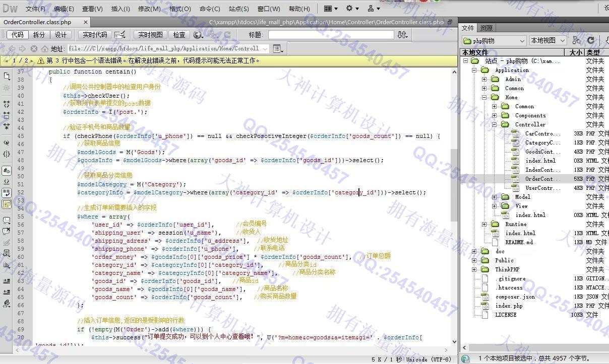This screenshot has width=609, height=364.
Task: Click the 检查 button
Action: point(179,35)
